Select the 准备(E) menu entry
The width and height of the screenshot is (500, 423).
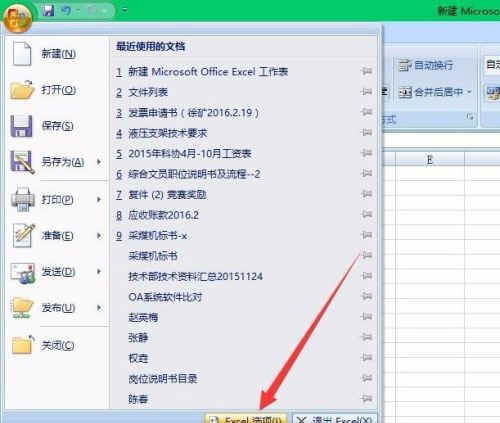pos(56,235)
